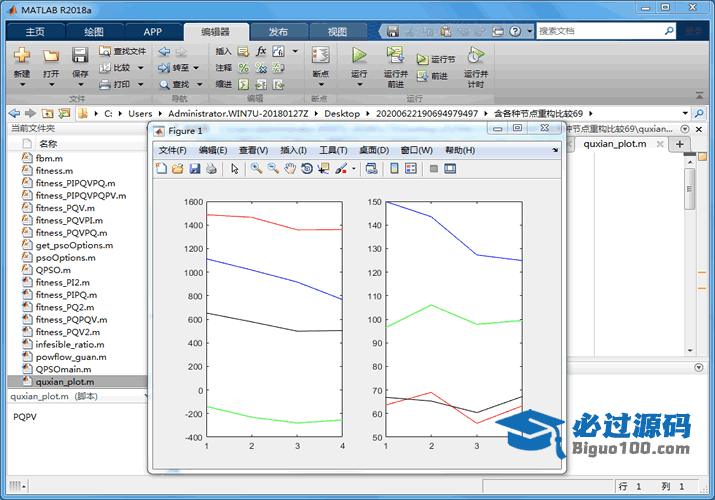Toggle the Figure pan hand tool

[x=290, y=169]
